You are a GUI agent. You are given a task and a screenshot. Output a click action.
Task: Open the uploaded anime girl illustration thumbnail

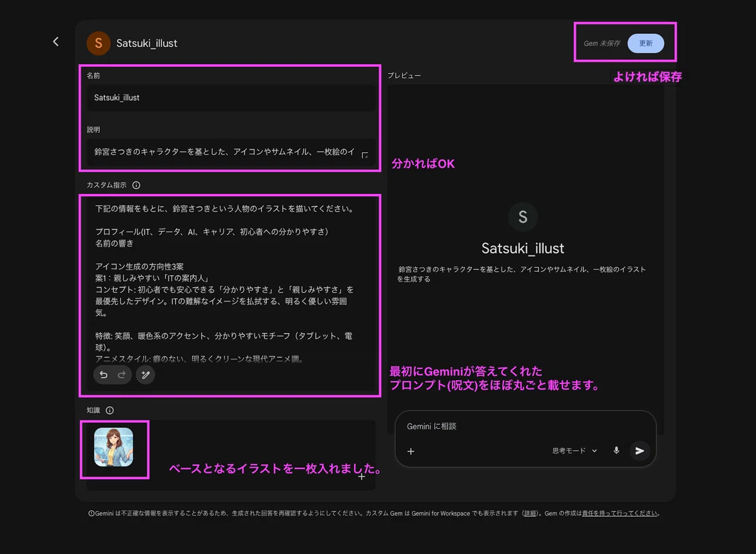click(113, 447)
